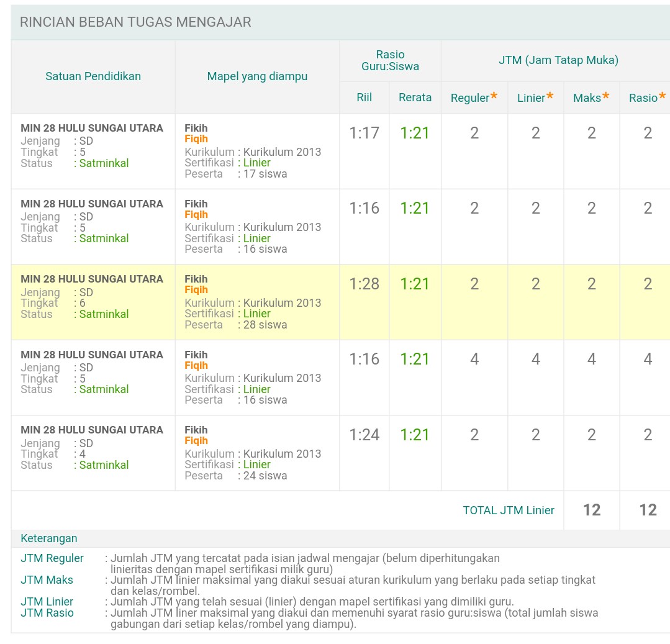Click the JTM Maks legend term
This screenshot has width=670, height=644.
(x=47, y=580)
